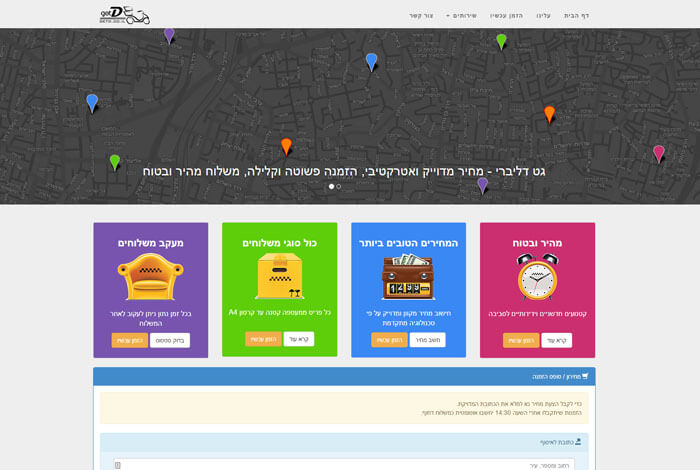Click the pink card's description text

tap(537, 314)
